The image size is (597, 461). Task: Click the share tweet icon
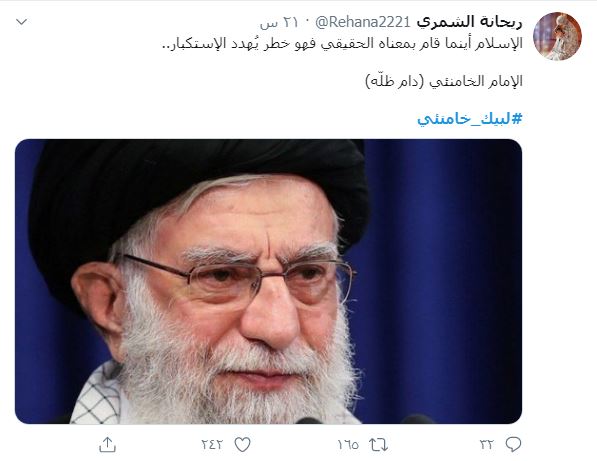point(107,444)
